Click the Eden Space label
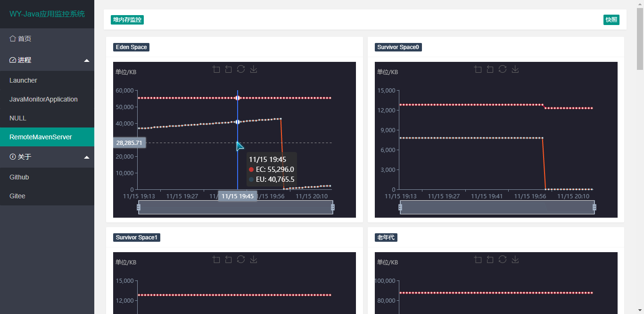 [132, 47]
